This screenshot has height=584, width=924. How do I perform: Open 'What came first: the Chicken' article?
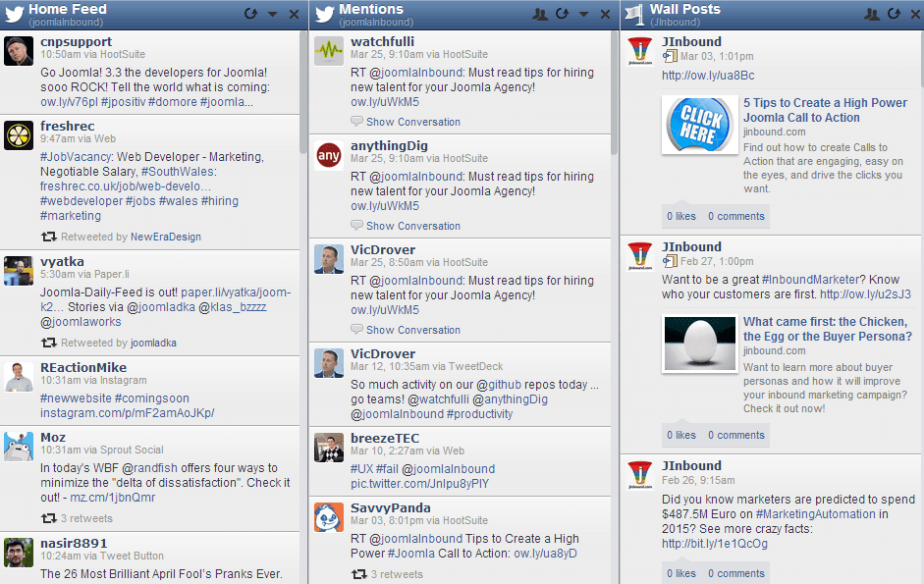click(x=828, y=329)
